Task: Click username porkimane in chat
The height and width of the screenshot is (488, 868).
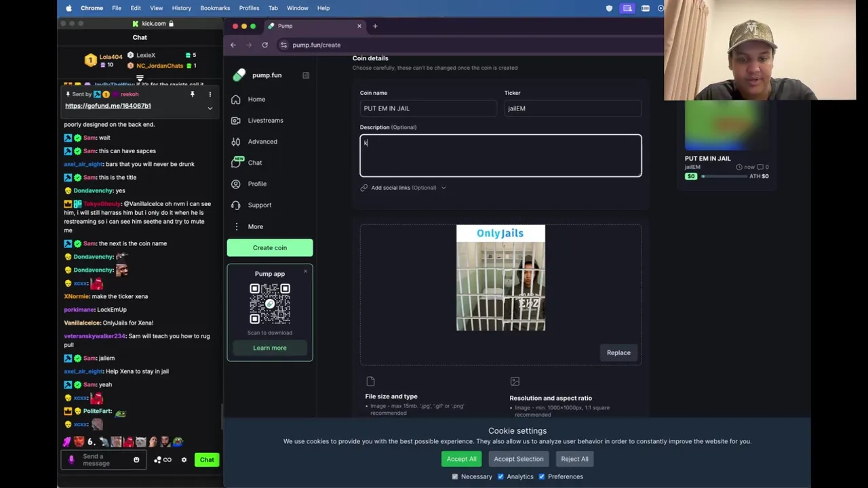Action: (x=79, y=310)
